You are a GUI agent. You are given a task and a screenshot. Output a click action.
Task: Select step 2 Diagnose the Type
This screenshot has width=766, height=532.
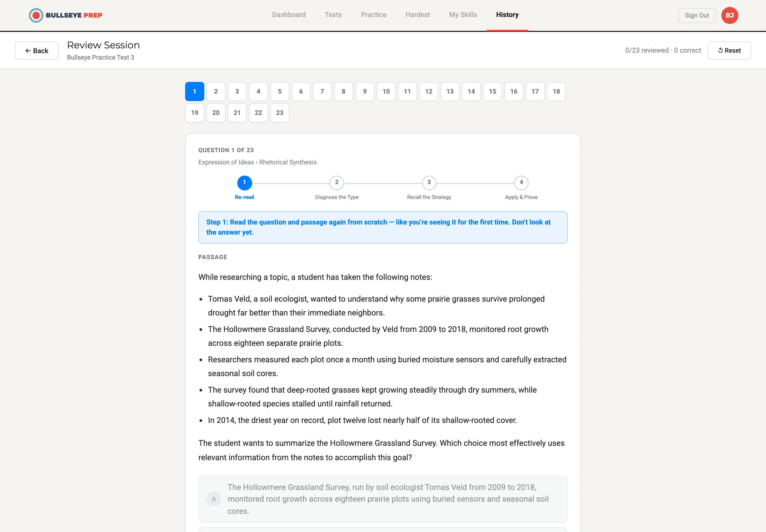[337, 183]
